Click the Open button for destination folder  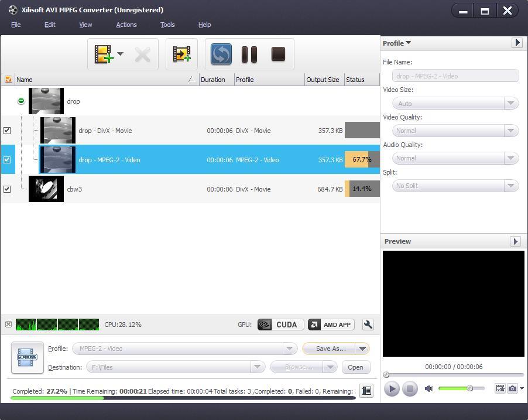point(355,367)
